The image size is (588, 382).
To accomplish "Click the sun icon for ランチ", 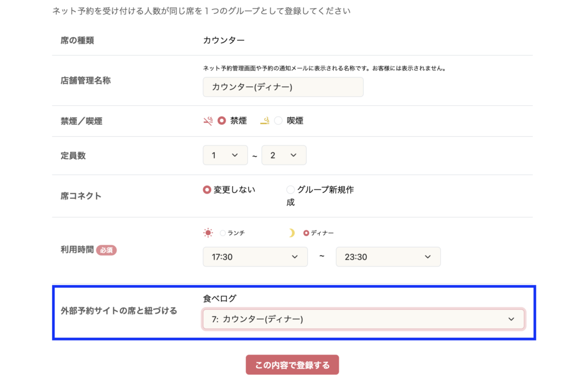I will 208,233.
